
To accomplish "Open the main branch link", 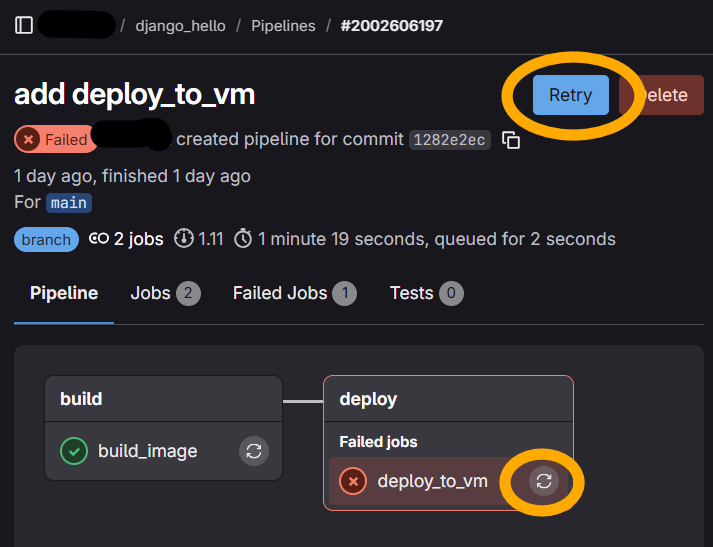I will pos(69,203).
